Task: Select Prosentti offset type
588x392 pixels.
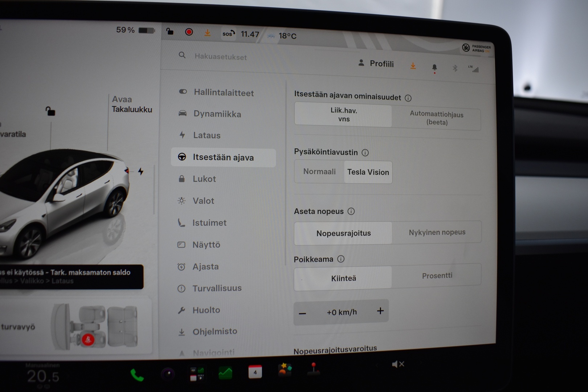Action: point(437,275)
